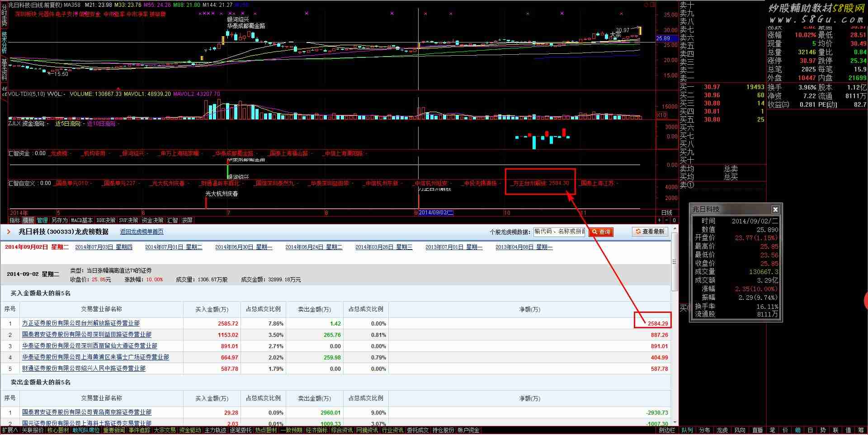Open the 敢死队席位 bottom tab
The width and height of the screenshot is (868, 435).
click(x=86, y=430)
